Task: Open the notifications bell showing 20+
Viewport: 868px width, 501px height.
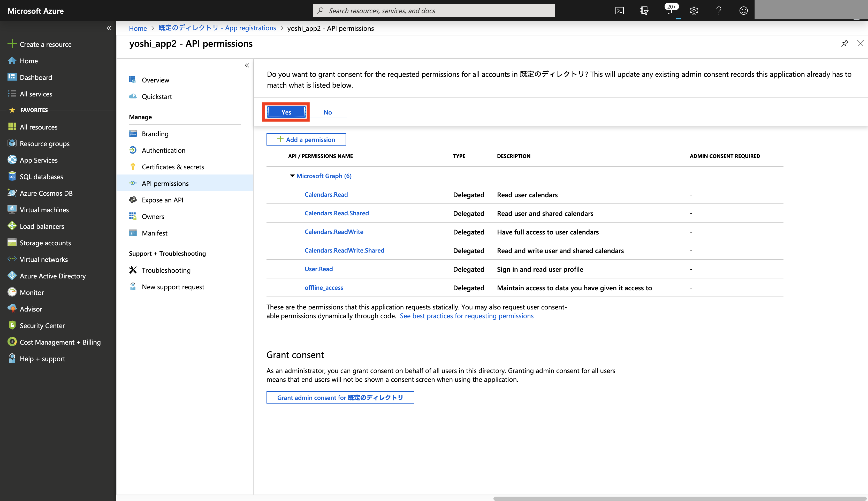Action: coord(669,10)
